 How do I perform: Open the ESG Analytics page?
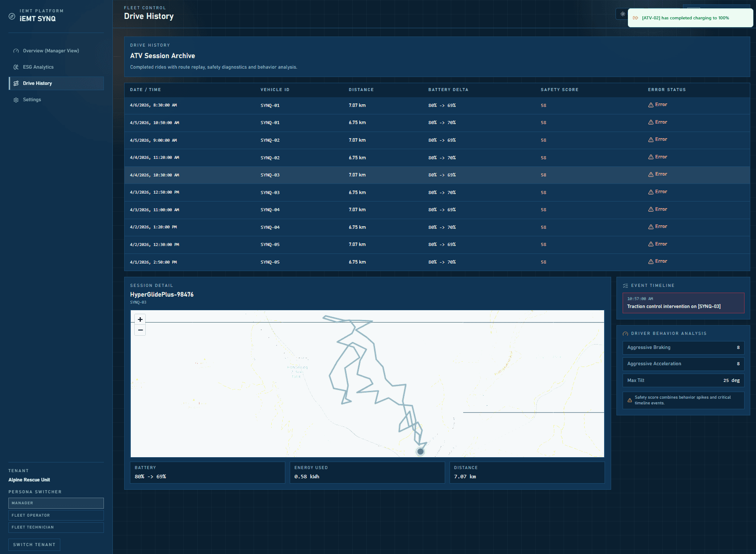pyautogui.click(x=38, y=67)
